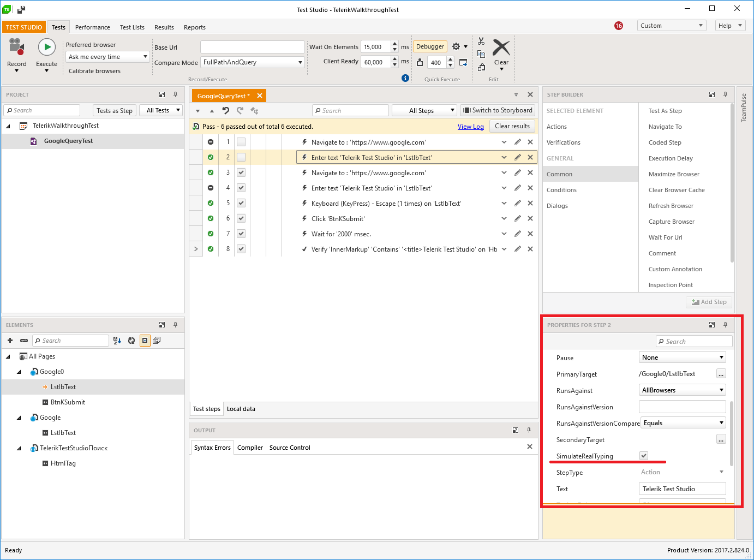This screenshot has height=560, width=754.
Task: Toggle the SimulateRealTyping checkbox
Action: tap(644, 456)
